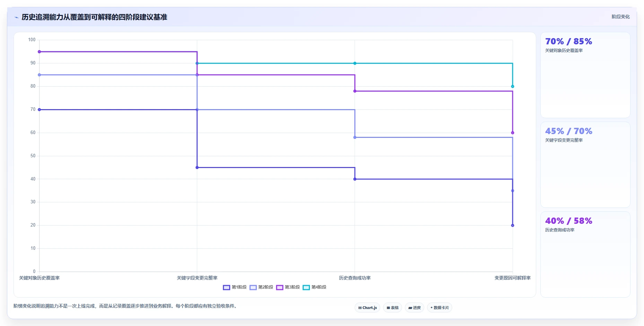Toggle the 第2阶段 legend series
The height and width of the screenshot is (326, 644).
[261, 287]
